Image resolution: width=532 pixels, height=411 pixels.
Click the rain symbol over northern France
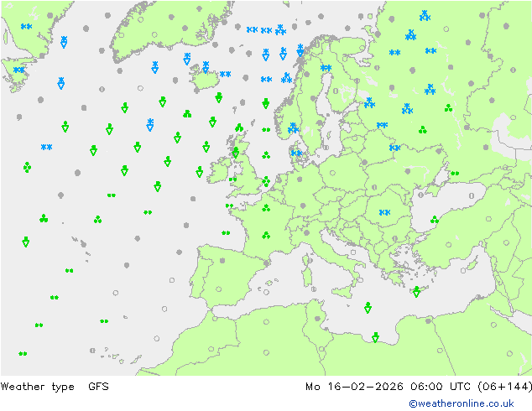(266, 207)
